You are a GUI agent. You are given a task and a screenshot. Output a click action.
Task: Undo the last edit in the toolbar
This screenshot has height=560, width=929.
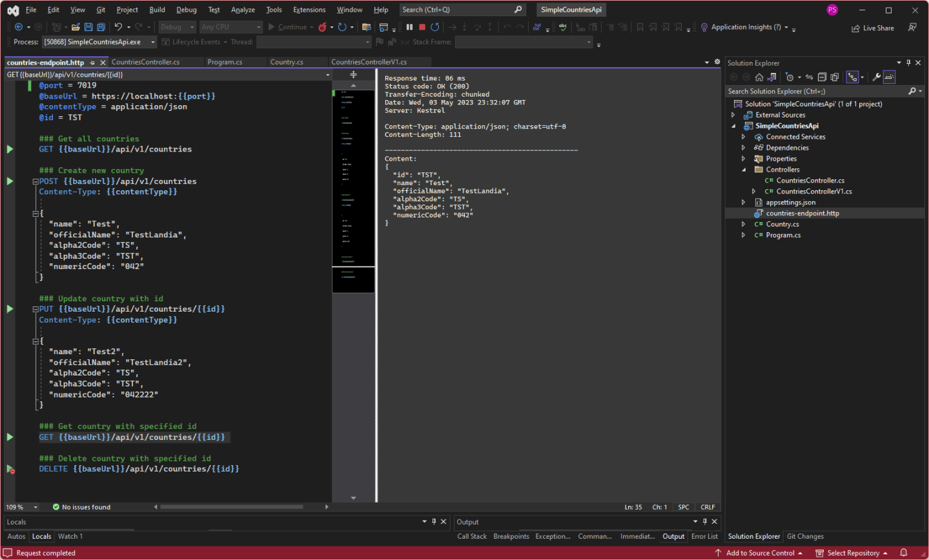tap(118, 27)
